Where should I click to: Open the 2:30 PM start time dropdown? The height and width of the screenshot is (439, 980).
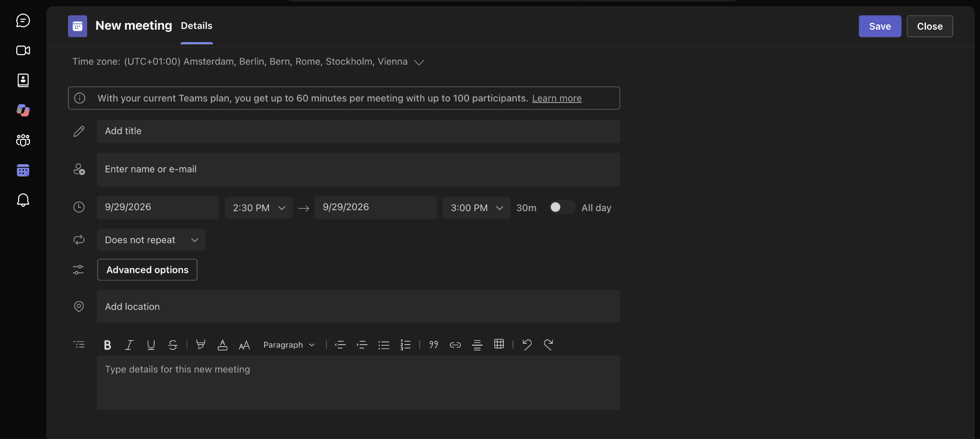(x=258, y=208)
